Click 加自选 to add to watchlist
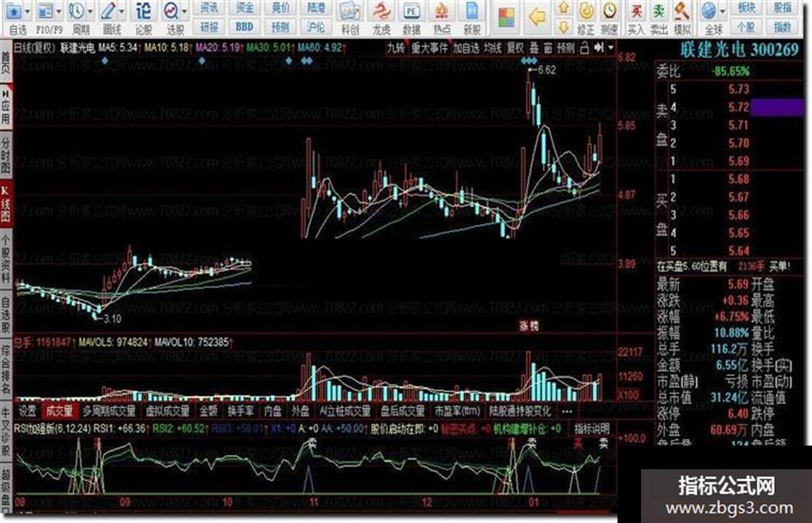The height and width of the screenshot is (523, 812). pyautogui.click(x=466, y=48)
